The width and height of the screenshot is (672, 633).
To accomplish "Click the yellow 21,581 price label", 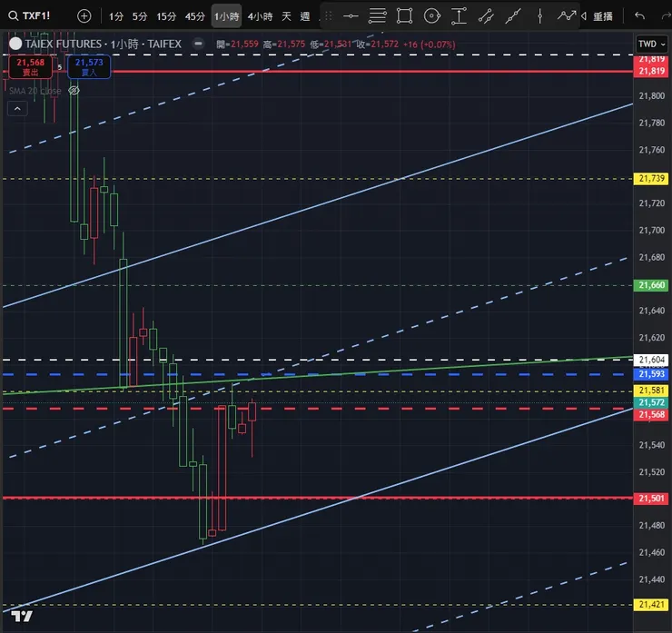I will point(650,390).
